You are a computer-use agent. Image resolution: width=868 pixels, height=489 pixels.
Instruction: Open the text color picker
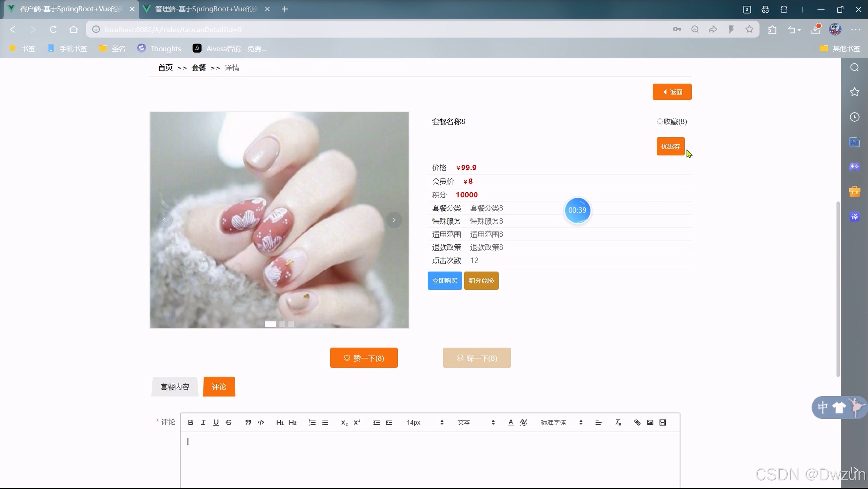(x=511, y=422)
